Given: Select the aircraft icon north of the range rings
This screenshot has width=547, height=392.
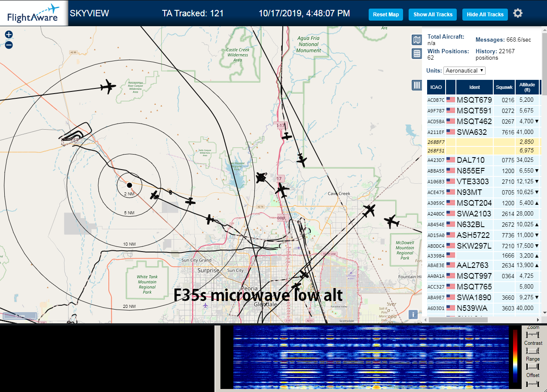Looking at the screenshot, I should [x=108, y=87].
